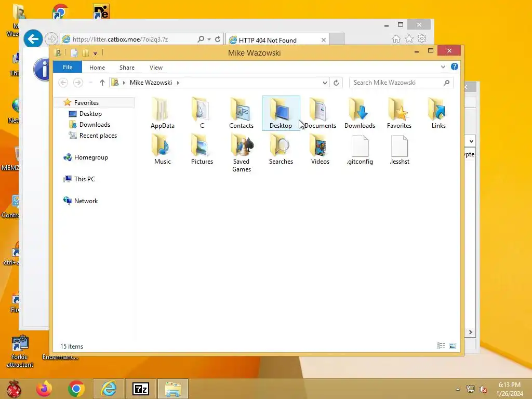Open the Home ribbon tab

pos(97,68)
